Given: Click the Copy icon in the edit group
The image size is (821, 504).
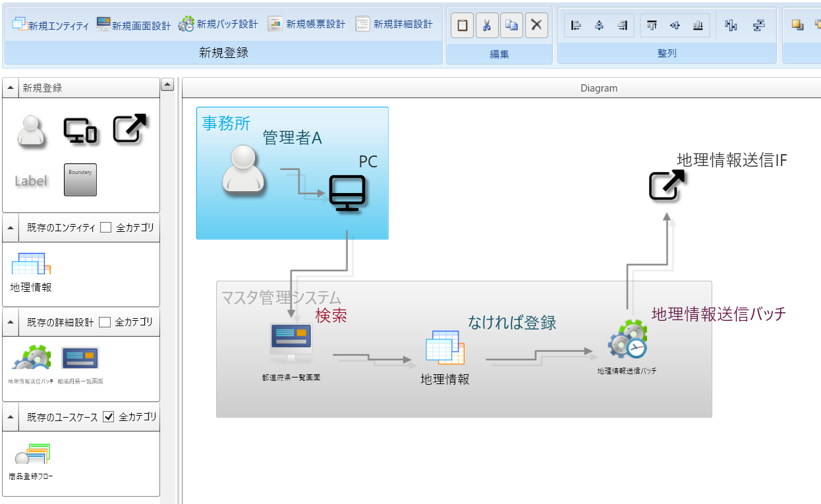Looking at the screenshot, I should [x=512, y=26].
